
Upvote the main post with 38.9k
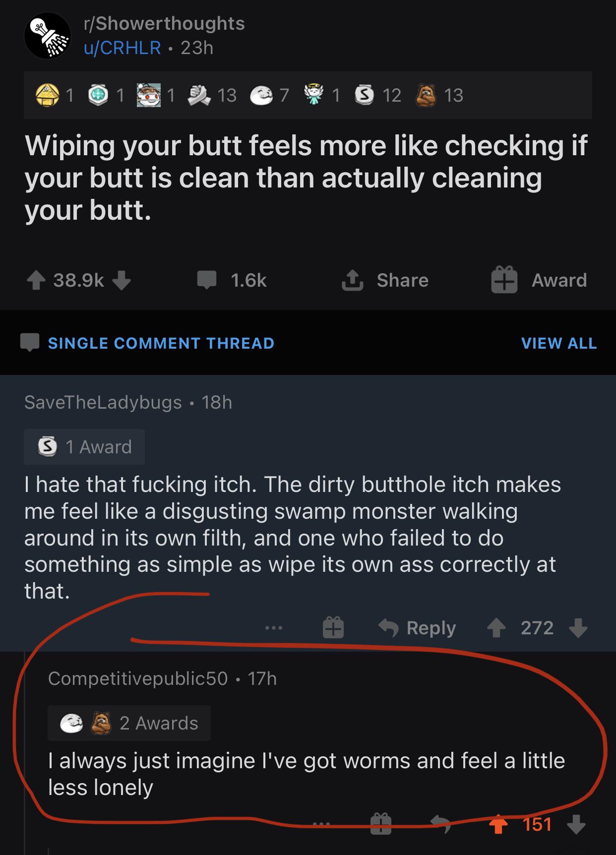click(x=36, y=281)
